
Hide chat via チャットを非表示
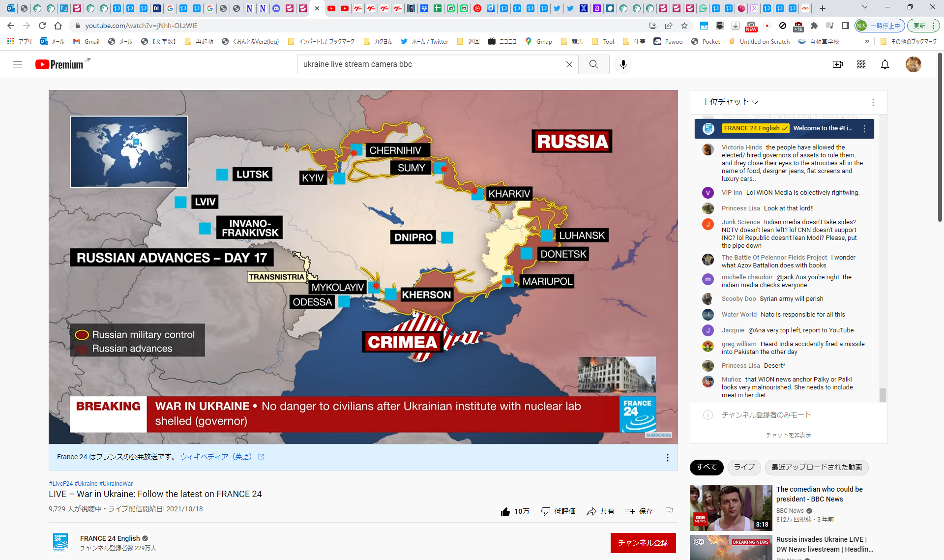788,435
